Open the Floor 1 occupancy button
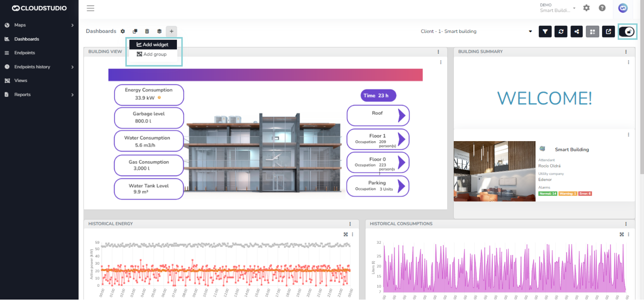 pos(378,140)
